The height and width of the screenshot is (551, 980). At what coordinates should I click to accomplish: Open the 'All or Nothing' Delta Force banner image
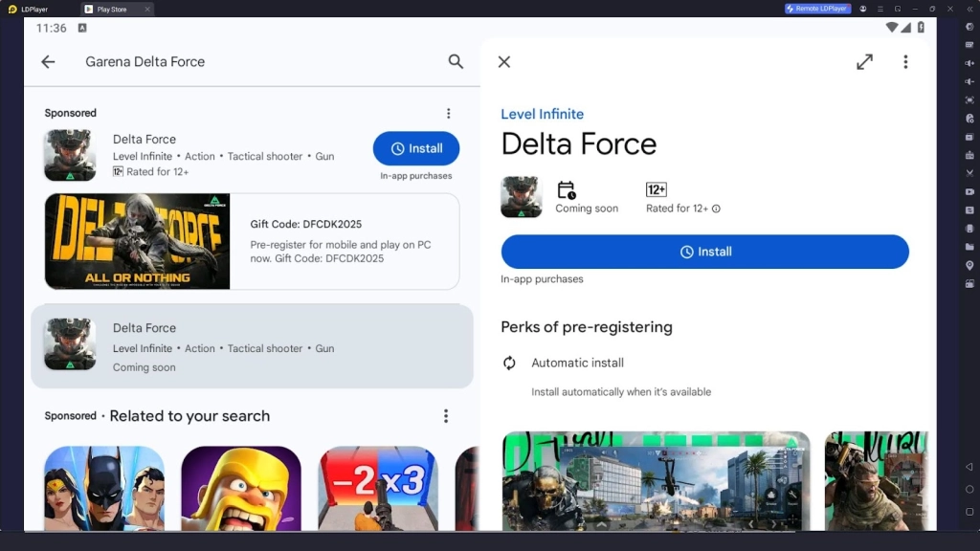tap(138, 241)
